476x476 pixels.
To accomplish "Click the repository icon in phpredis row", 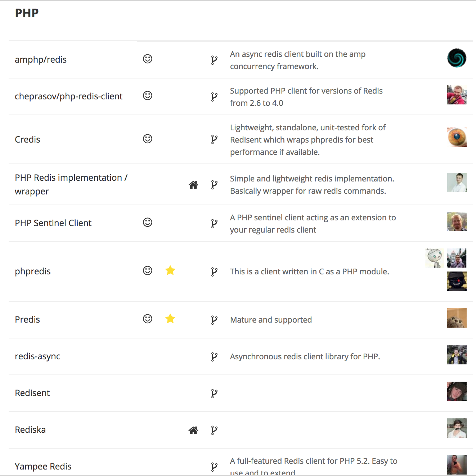I will point(214,272).
